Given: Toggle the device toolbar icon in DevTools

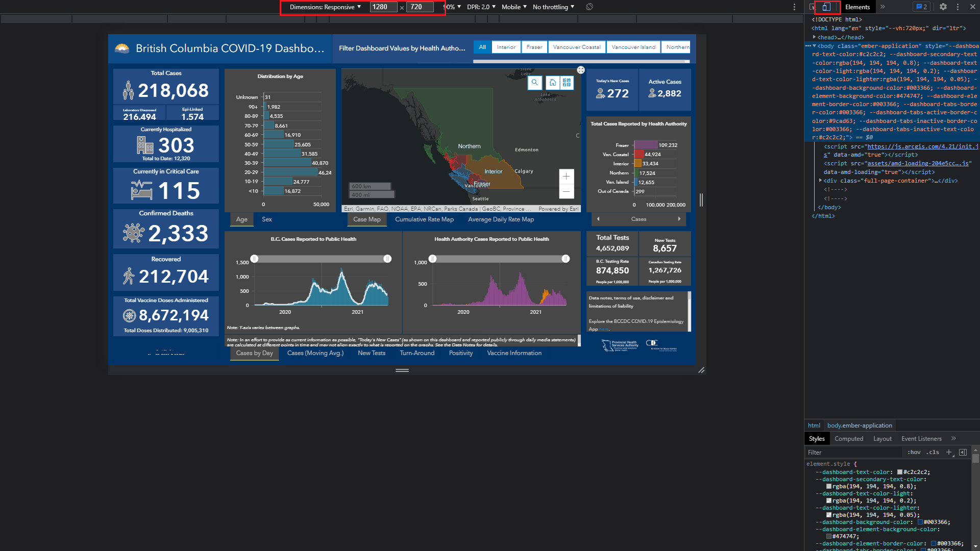Looking at the screenshot, I should (826, 7).
